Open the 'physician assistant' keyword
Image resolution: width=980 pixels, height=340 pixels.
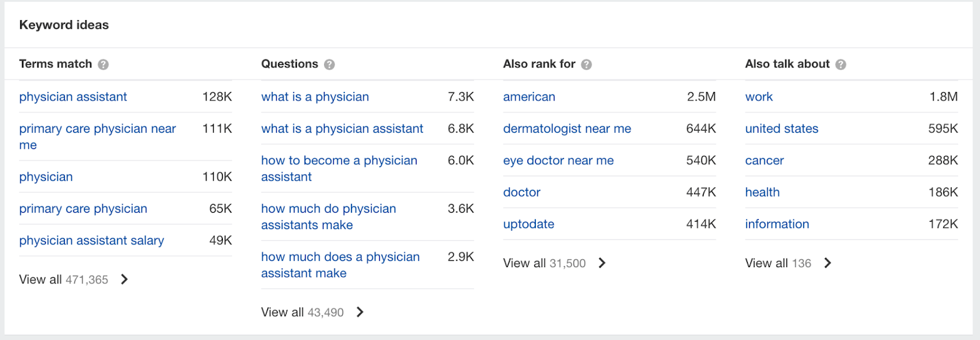pyautogui.click(x=73, y=97)
